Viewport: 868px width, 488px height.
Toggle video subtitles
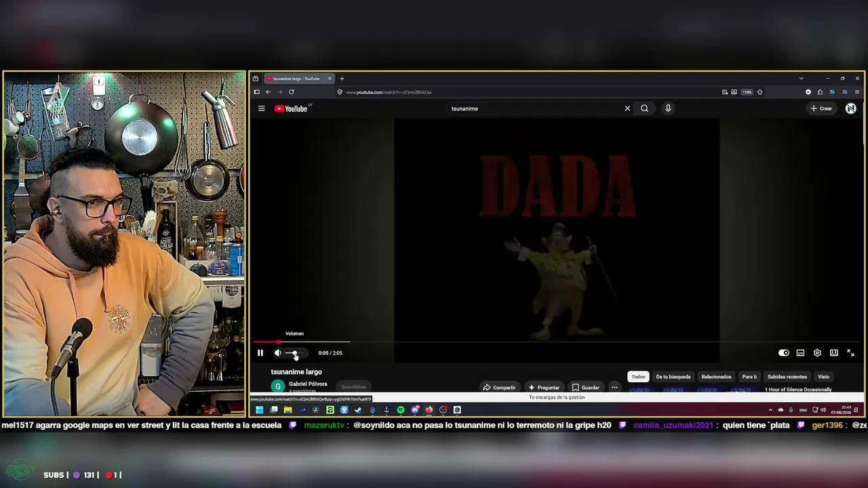(x=800, y=353)
